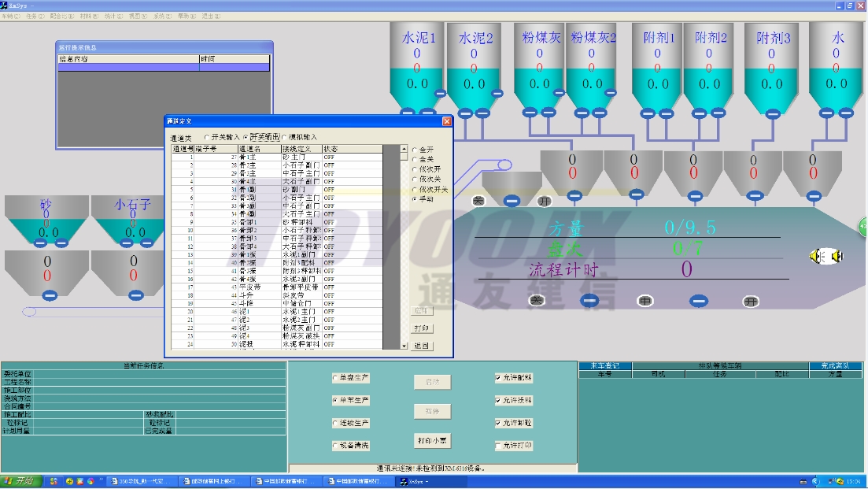This screenshot has width=868, height=489.
Task: Click the round 关 indicator on the mixer door
Action: 536,300
